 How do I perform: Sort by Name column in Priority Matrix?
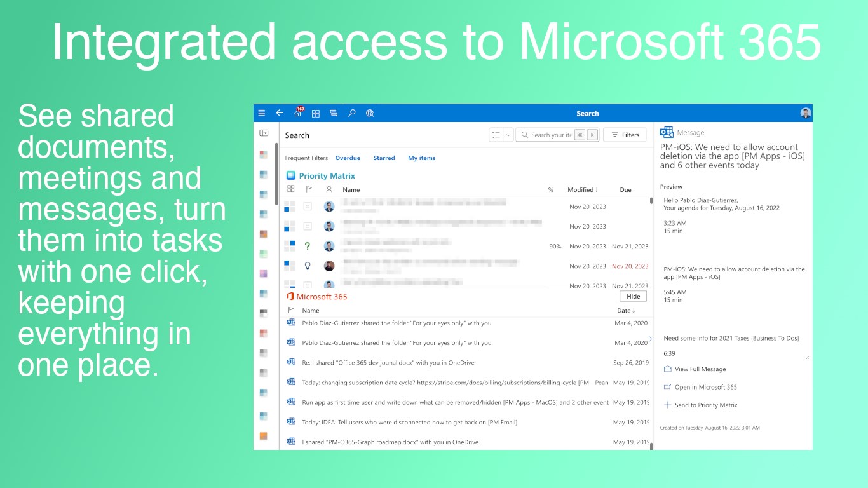[351, 190]
